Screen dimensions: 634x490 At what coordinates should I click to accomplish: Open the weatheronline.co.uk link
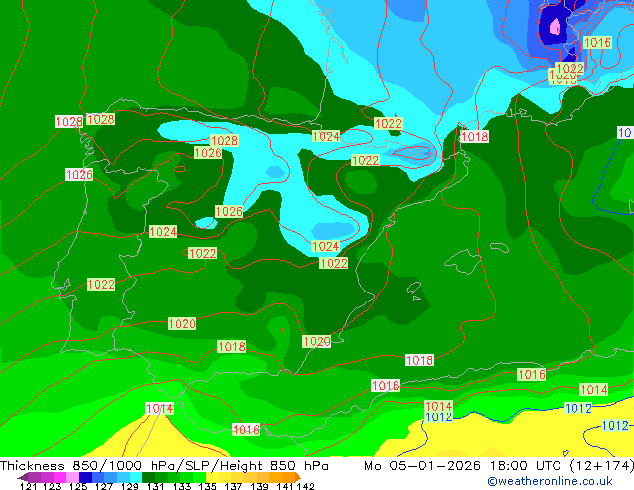550,481
